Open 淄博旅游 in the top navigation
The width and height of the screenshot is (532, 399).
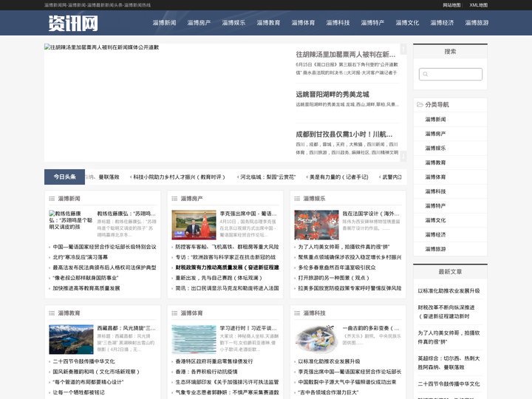click(477, 23)
